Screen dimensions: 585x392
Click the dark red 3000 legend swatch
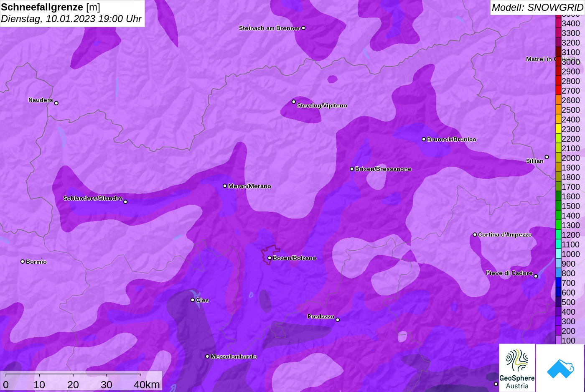[558, 61]
